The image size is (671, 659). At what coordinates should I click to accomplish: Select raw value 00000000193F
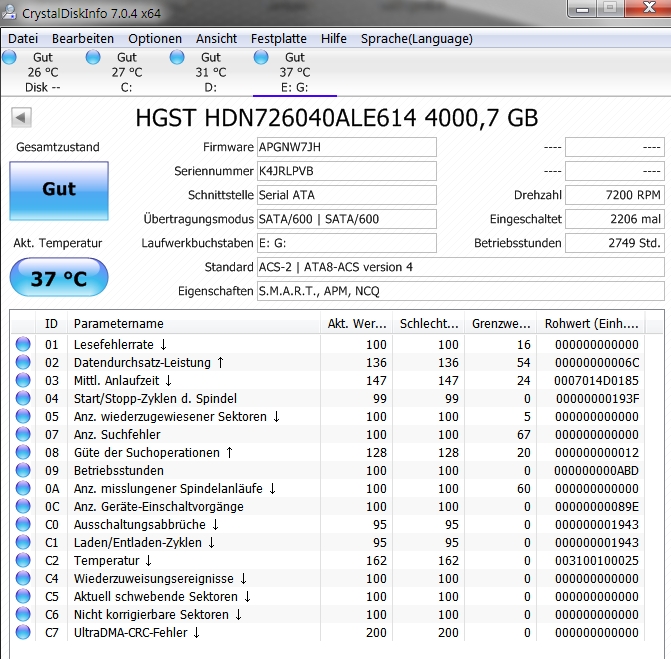(597, 398)
